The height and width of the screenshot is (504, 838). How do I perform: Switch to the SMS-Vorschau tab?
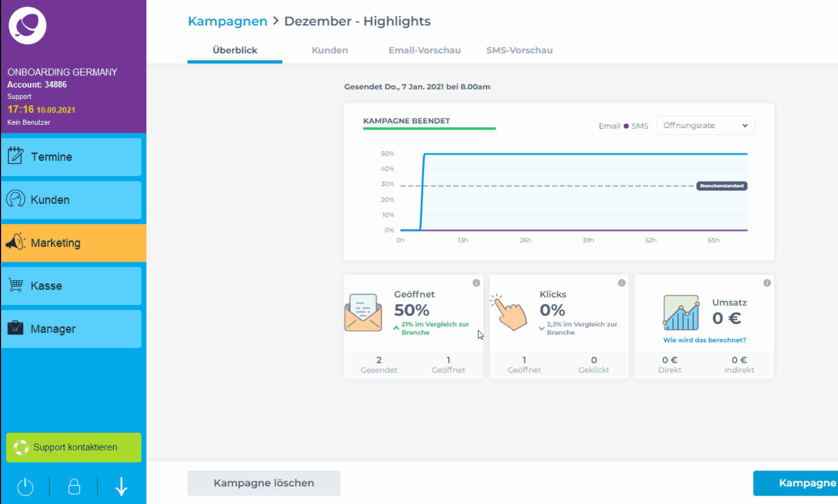point(519,50)
